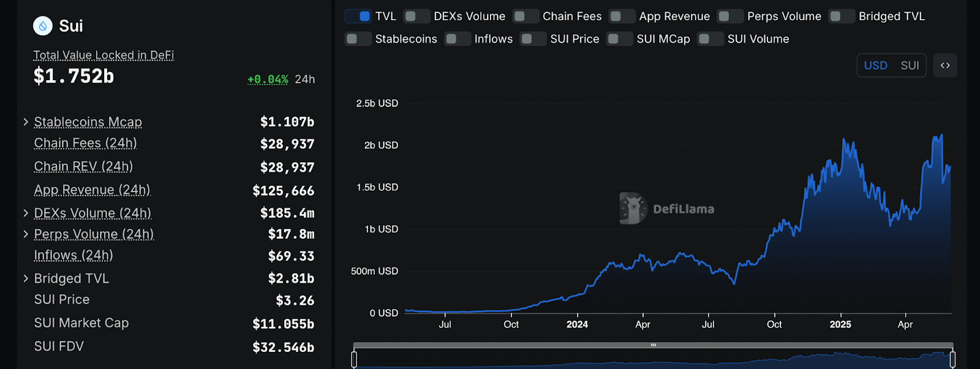Click the $2.81b bridged TVL value
The height and width of the screenshot is (369, 980).
[291, 278]
